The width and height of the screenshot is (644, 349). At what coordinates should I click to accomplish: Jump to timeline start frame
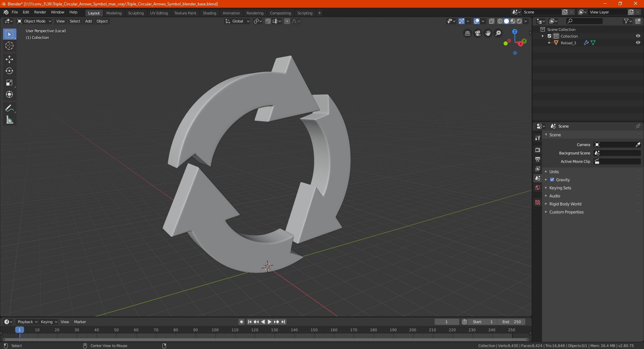tap(250, 322)
